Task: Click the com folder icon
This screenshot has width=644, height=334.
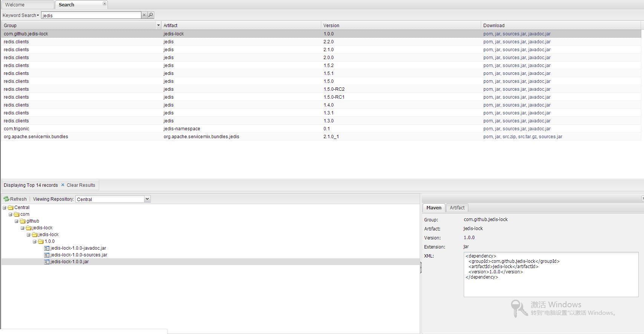Action: (17, 214)
